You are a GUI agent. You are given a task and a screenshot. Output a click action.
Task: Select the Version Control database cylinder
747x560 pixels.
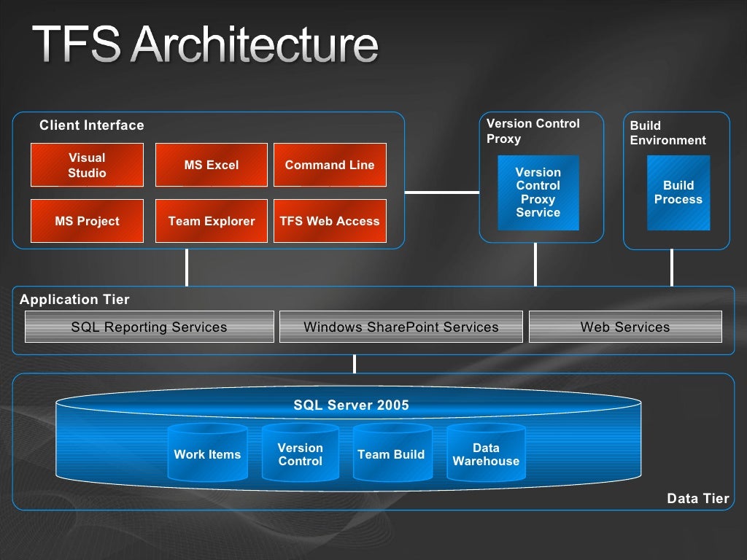tap(300, 452)
